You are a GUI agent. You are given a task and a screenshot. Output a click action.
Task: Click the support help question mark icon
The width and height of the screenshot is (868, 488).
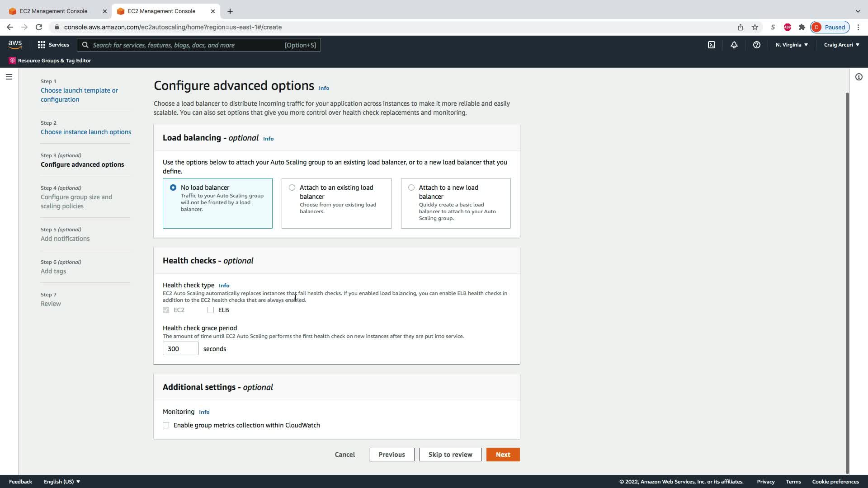click(x=756, y=45)
